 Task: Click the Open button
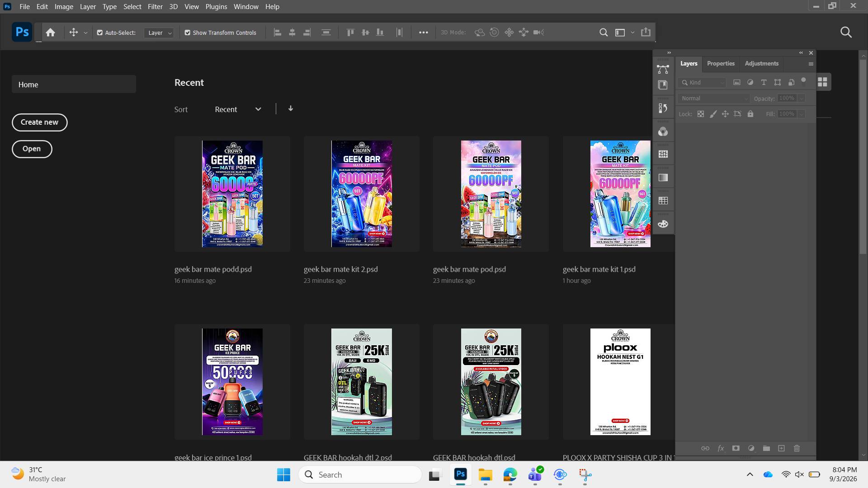[32, 149]
